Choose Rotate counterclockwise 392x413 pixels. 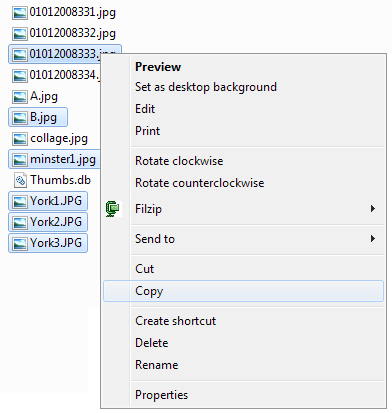point(243,183)
